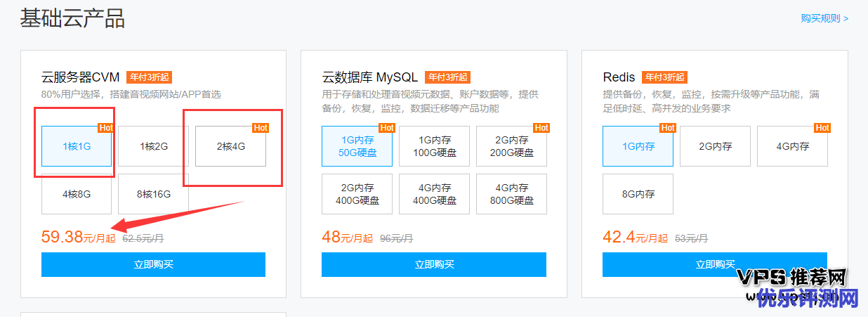Click the Redis card title
Viewport: 868px width, 317px height.
(x=619, y=77)
